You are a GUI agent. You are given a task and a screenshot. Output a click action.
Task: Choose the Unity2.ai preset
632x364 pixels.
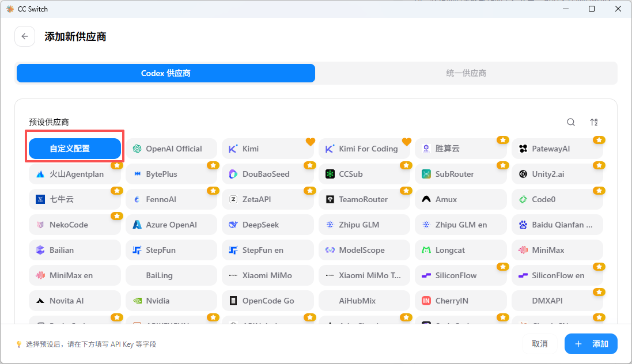point(558,174)
